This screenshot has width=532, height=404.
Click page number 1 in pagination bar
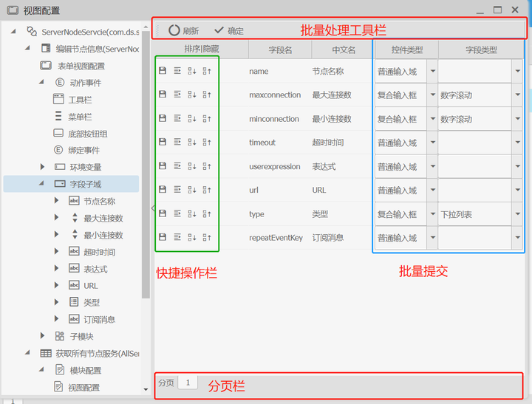188,383
